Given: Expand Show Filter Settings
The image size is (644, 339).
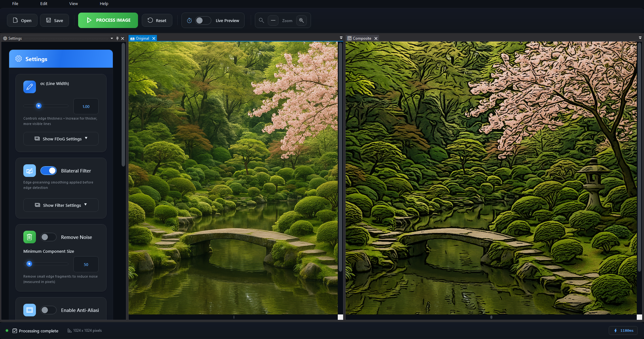Looking at the screenshot, I should point(61,205).
